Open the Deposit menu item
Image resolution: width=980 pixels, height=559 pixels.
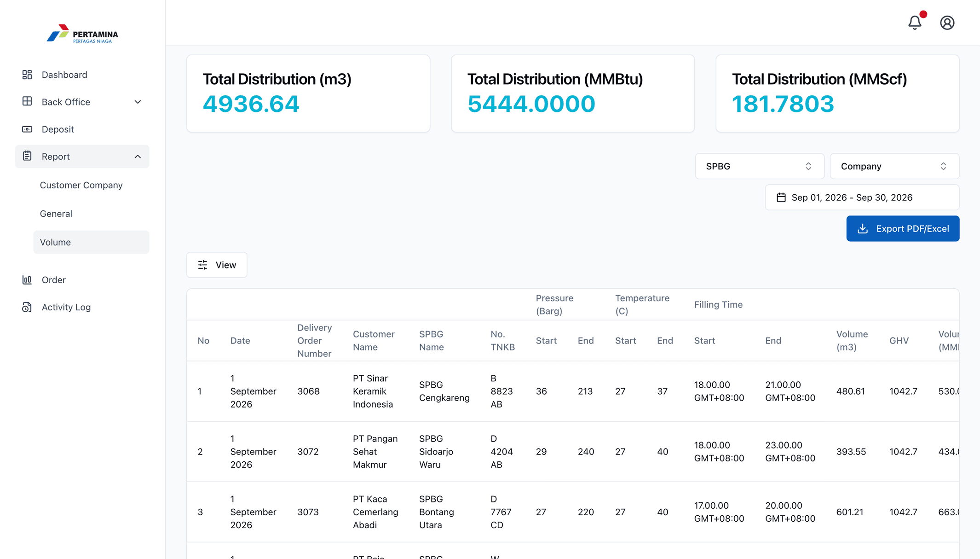(82, 129)
